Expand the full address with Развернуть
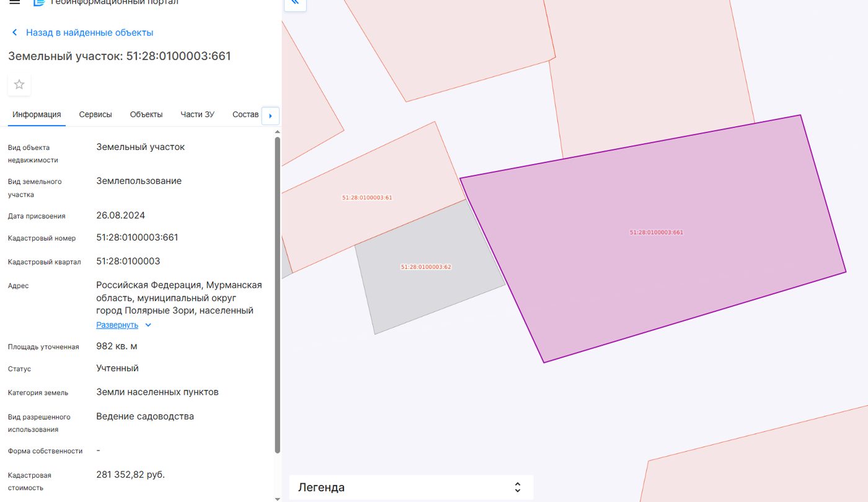This screenshot has width=868, height=502. click(x=117, y=325)
